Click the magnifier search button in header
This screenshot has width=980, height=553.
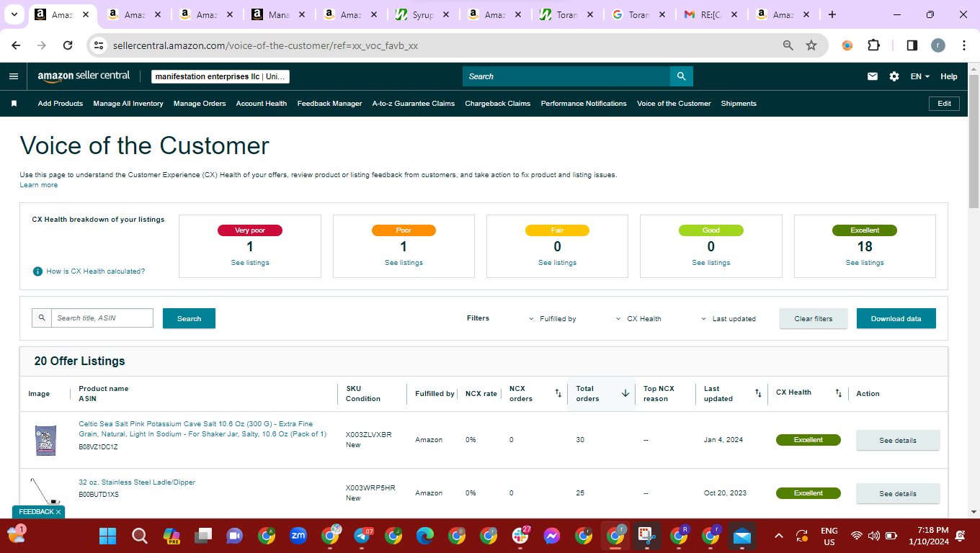pos(682,76)
